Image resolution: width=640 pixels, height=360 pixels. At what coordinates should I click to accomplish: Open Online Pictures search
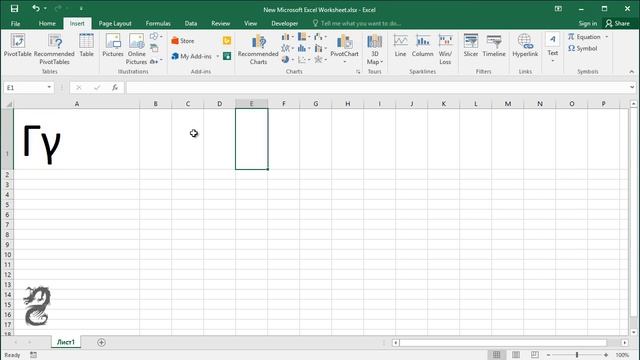136,49
